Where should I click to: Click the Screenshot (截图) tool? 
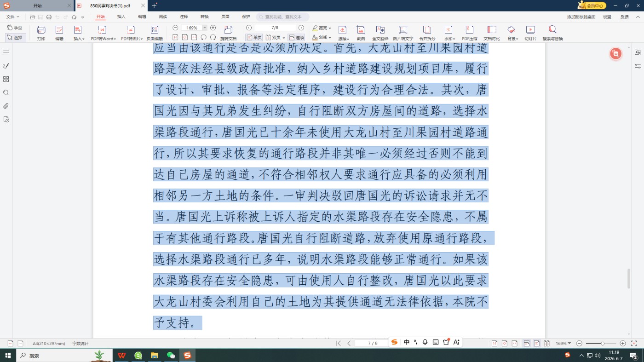(361, 33)
